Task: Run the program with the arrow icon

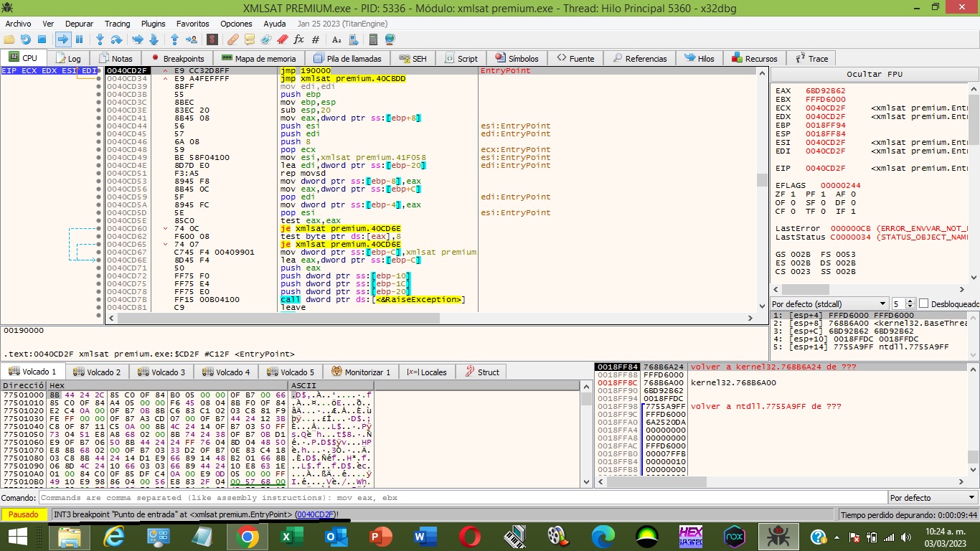Action: pos(62,39)
